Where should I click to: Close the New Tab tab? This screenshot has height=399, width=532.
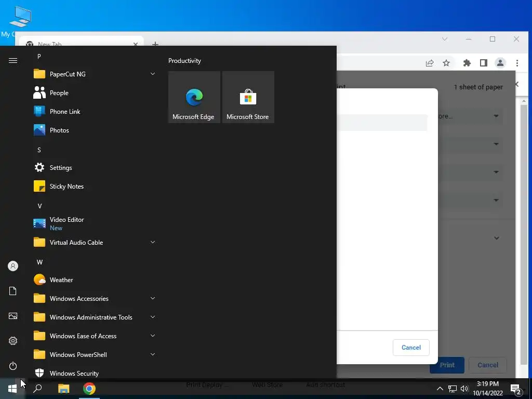coord(136,44)
